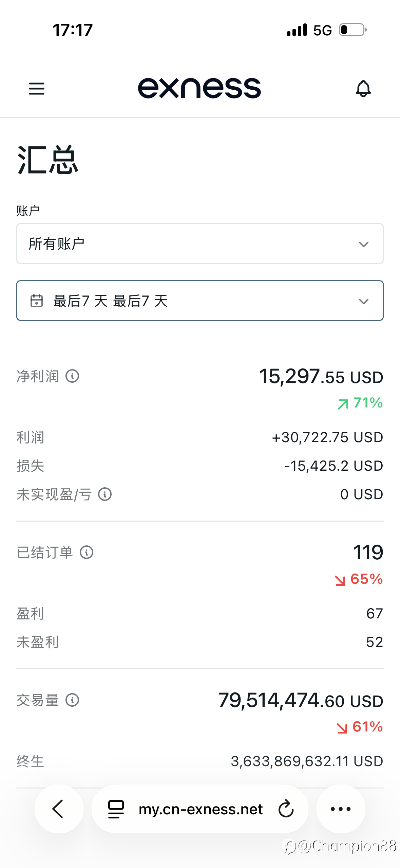
Task: Tap the page format icon in address bar
Action: (x=116, y=809)
